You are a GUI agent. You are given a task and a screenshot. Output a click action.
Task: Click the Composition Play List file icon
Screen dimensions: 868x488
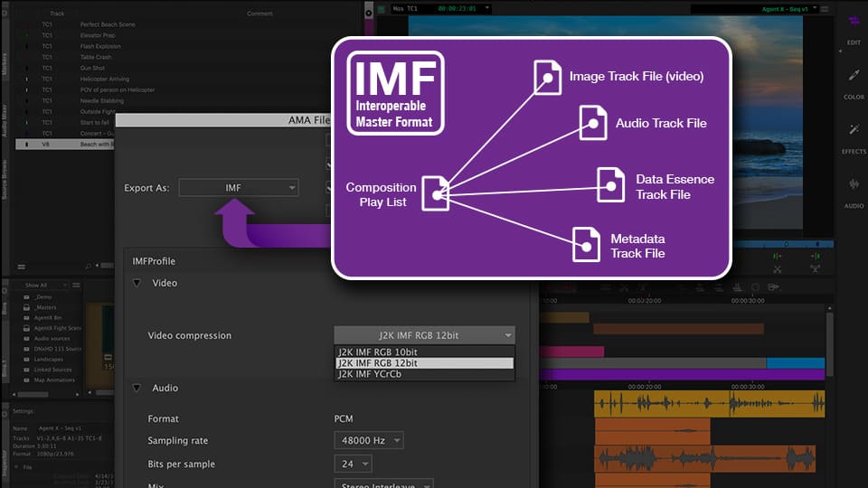click(437, 193)
